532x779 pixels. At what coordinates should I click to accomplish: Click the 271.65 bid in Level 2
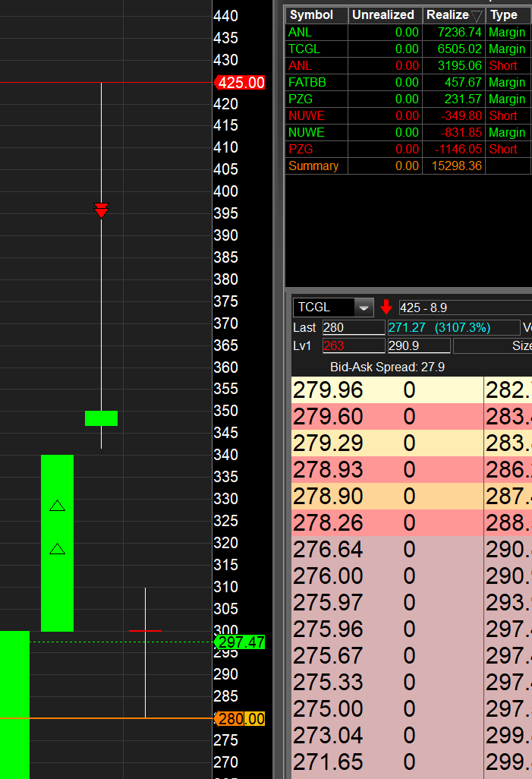pyautogui.click(x=328, y=762)
